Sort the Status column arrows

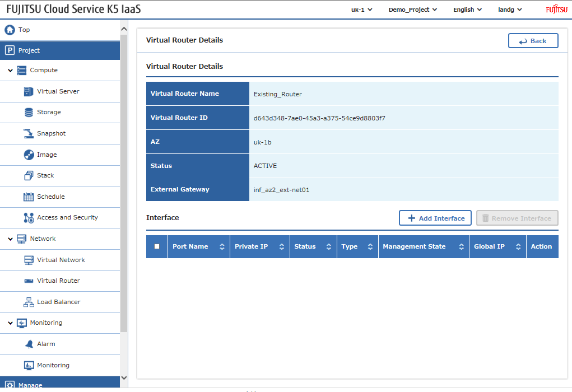coord(329,246)
